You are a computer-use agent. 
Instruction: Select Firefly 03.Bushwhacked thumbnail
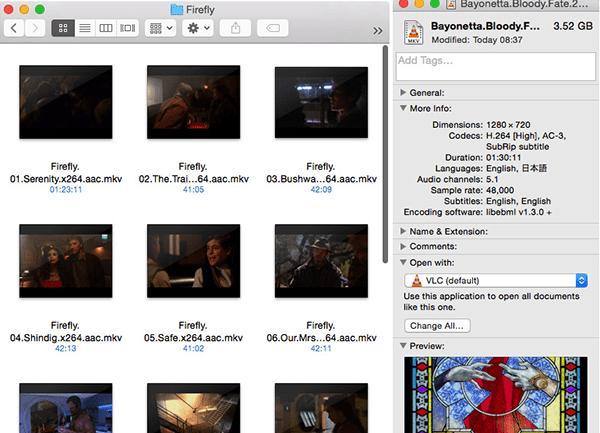(x=321, y=102)
